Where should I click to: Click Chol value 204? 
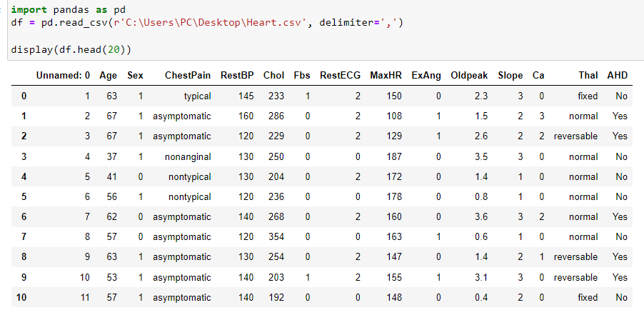point(276,177)
